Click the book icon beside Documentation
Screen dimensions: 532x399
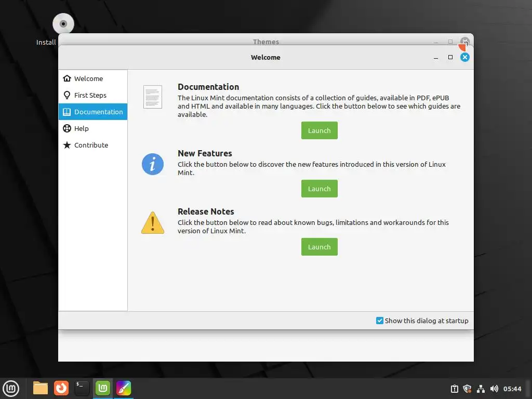(67, 112)
